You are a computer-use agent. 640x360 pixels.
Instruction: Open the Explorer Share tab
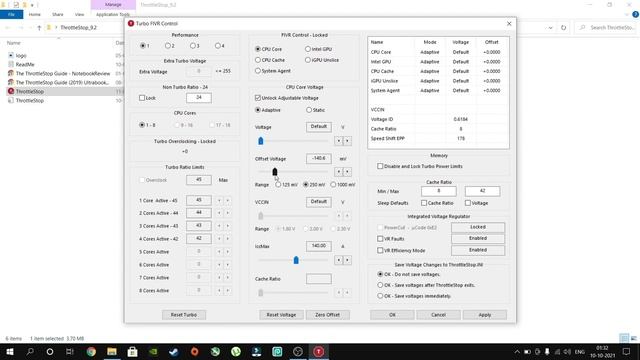tap(58, 14)
